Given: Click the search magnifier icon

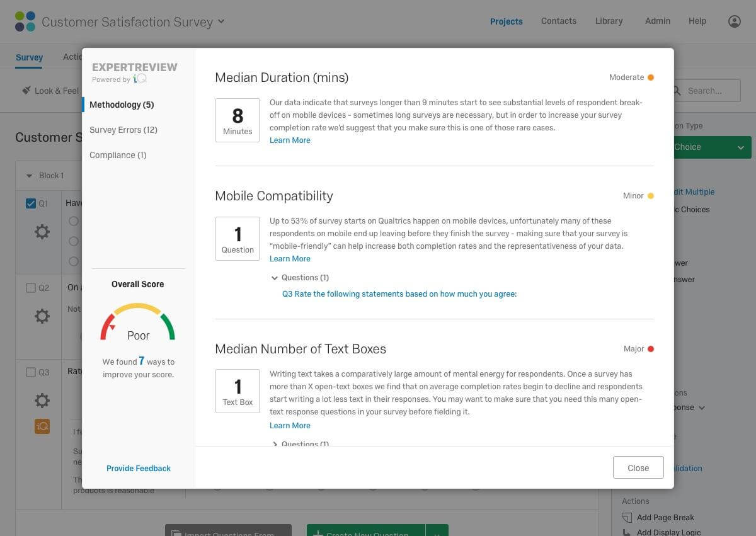Looking at the screenshot, I should tap(677, 91).
